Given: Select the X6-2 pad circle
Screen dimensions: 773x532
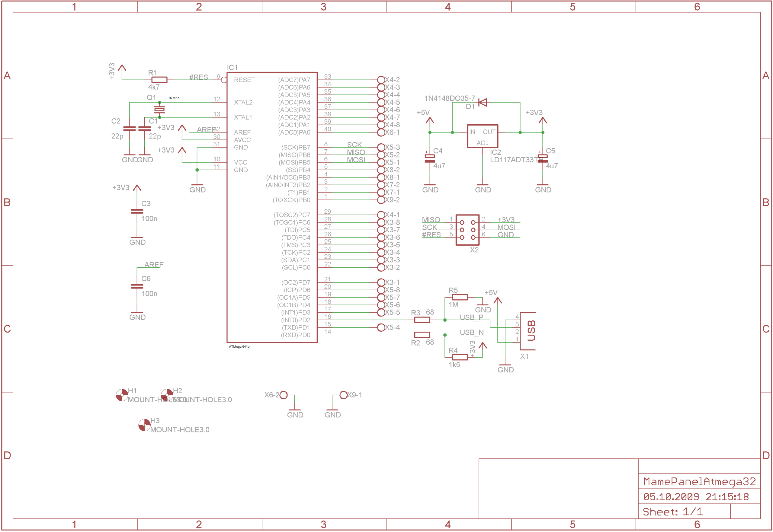Looking at the screenshot, I should 284,395.
